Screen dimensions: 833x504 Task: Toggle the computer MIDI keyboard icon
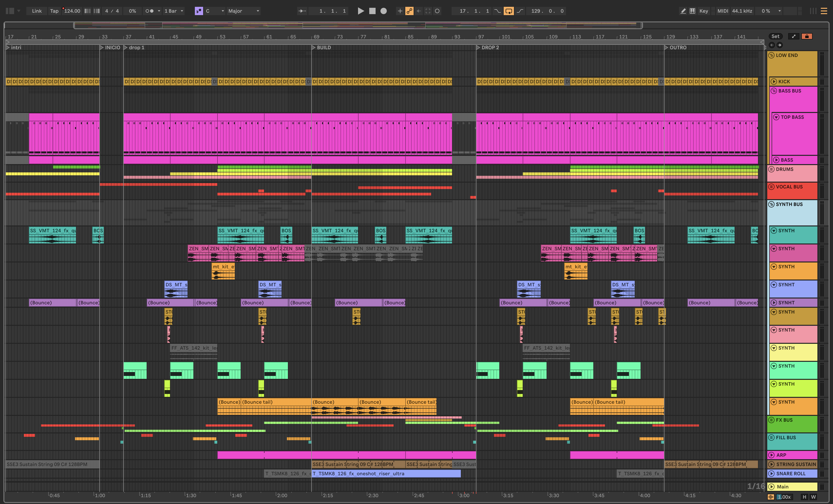click(692, 11)
